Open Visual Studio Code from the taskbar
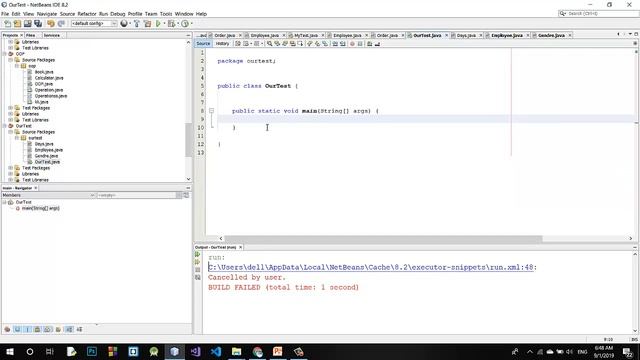Image resolution: width=640 pixels, height=360 pixels. tap(216, 351)
